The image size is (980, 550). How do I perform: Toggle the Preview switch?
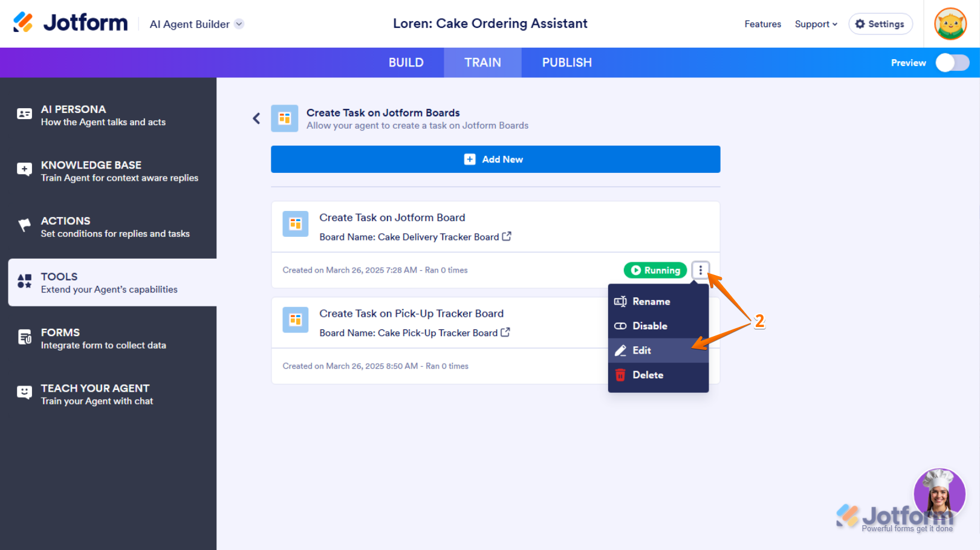[x=952, y=63]
